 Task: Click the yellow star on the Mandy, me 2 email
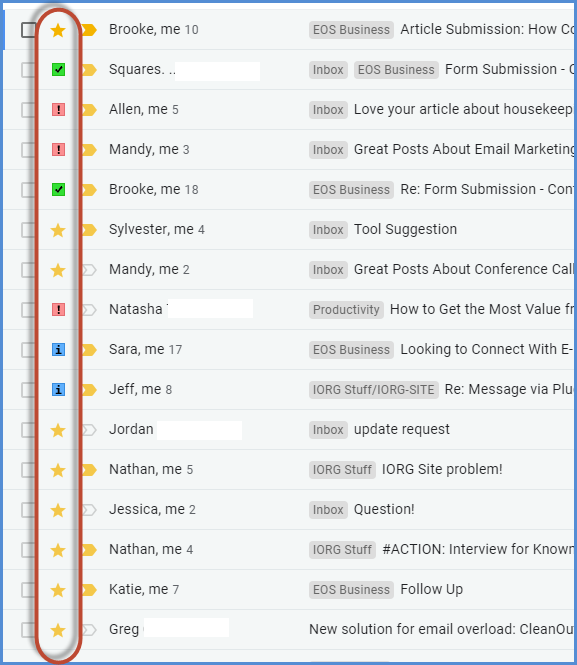coord(58,270)
